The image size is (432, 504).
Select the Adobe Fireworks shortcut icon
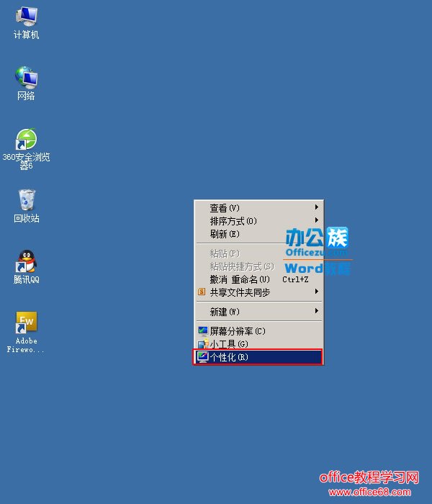click(26, 322)
